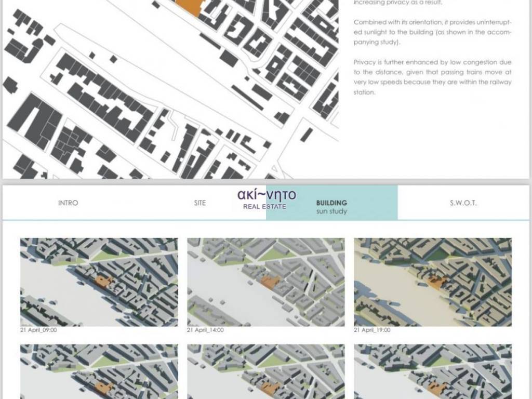
Task: Open the 21 April 09:00 sun study image
Action: pyautogui.click(x=99, y=282)
